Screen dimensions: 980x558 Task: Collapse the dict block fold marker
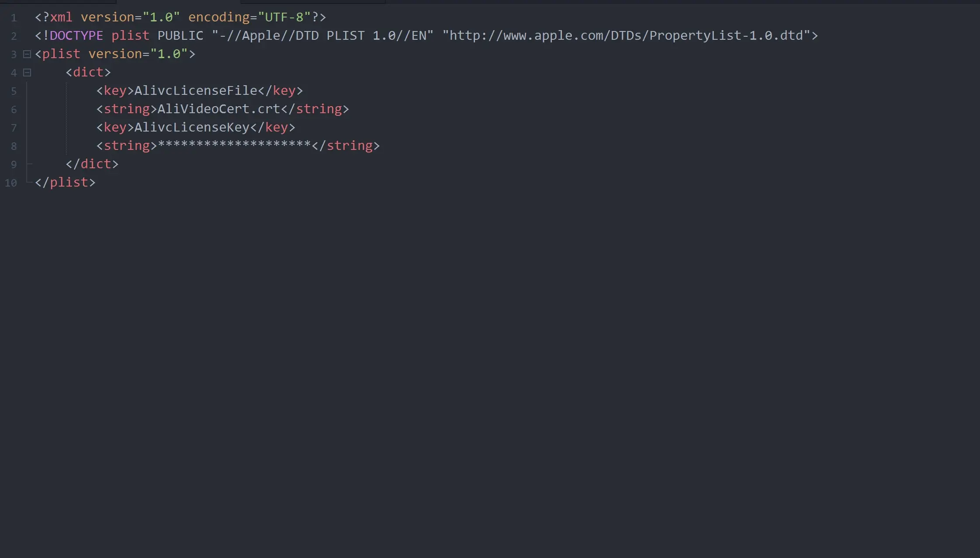(27, 73)
